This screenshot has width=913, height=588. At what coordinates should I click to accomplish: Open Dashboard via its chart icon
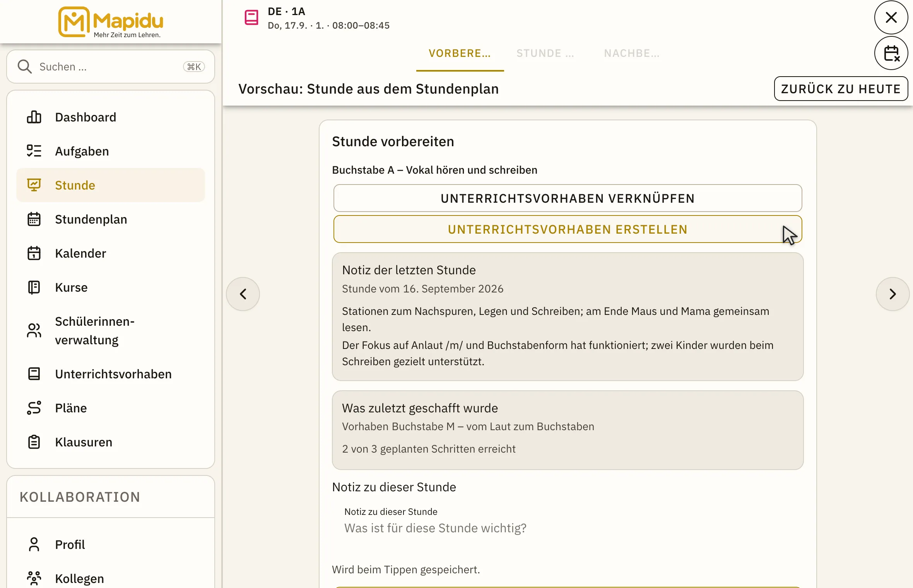click(x=34, y=117)
